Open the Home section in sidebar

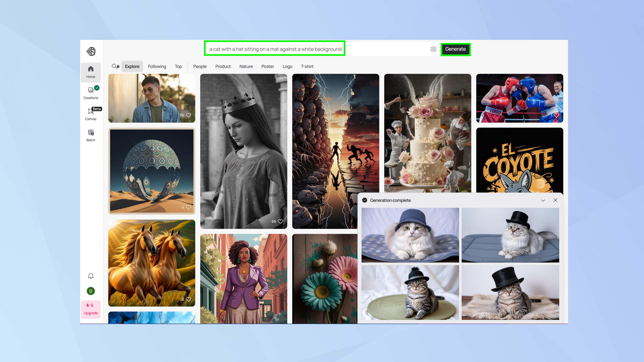pyautogui.click(x=91, y=72)
